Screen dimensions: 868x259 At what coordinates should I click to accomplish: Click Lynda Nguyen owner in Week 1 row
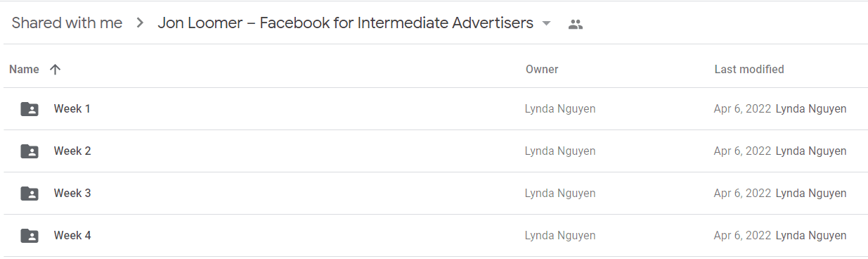(x=560, y=109)
